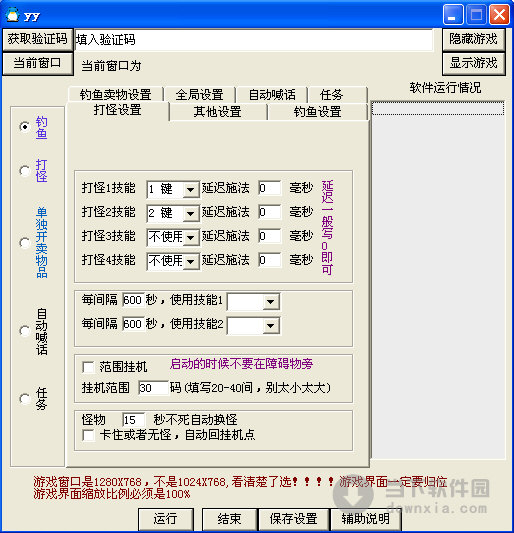
Task: Open the 打怪2技能 key dropdown
Action: click(191, 213)
